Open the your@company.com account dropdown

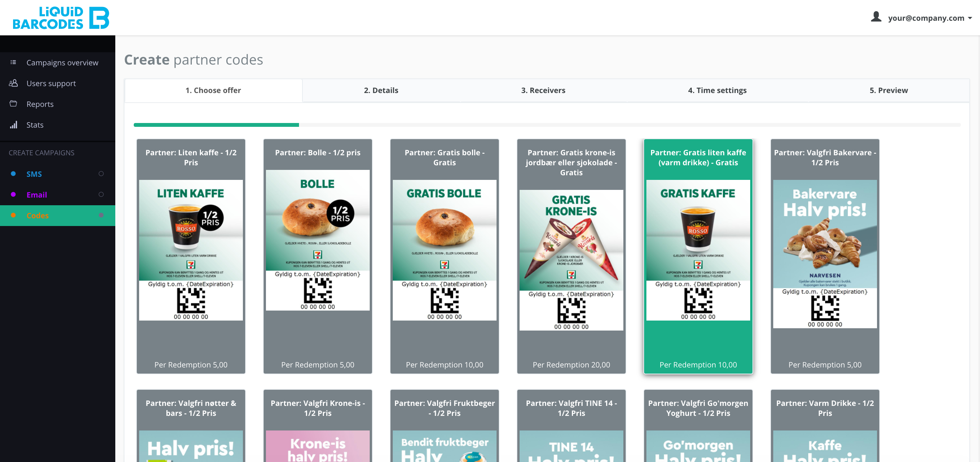pyautogui.click(x=930, y=18)
